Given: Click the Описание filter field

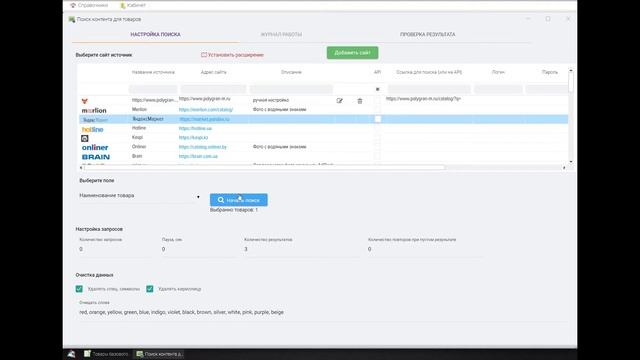Looking at the screenshot, I should [x=291, y=89].
